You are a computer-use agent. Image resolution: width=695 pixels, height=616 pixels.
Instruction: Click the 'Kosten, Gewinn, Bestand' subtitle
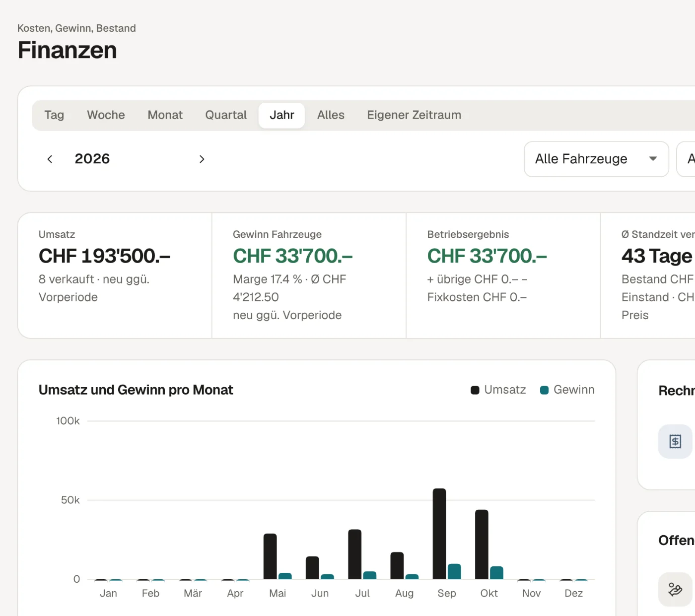pos(76,28)
